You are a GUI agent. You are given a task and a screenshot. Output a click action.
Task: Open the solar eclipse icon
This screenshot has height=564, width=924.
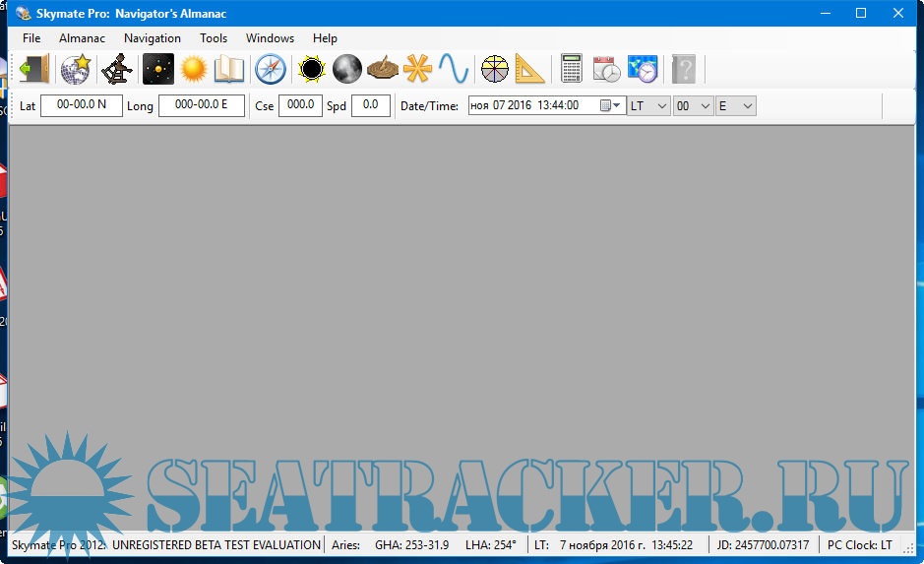pyautogui.click(x=312, y=69)
